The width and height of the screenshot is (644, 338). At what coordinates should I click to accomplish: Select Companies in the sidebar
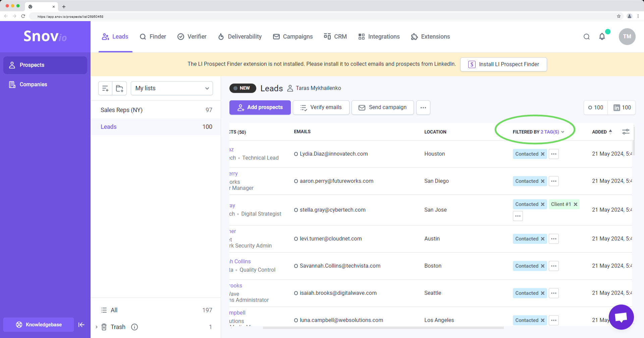[45, 84]
